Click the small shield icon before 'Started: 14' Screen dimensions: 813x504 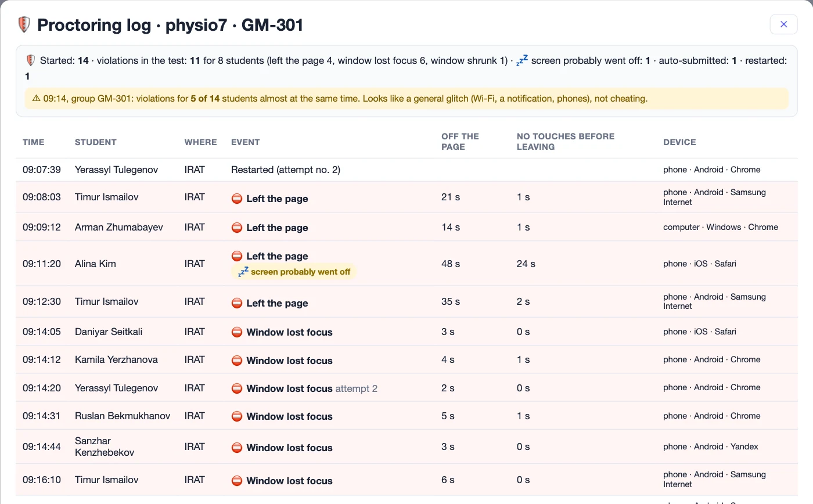(31, 60)
